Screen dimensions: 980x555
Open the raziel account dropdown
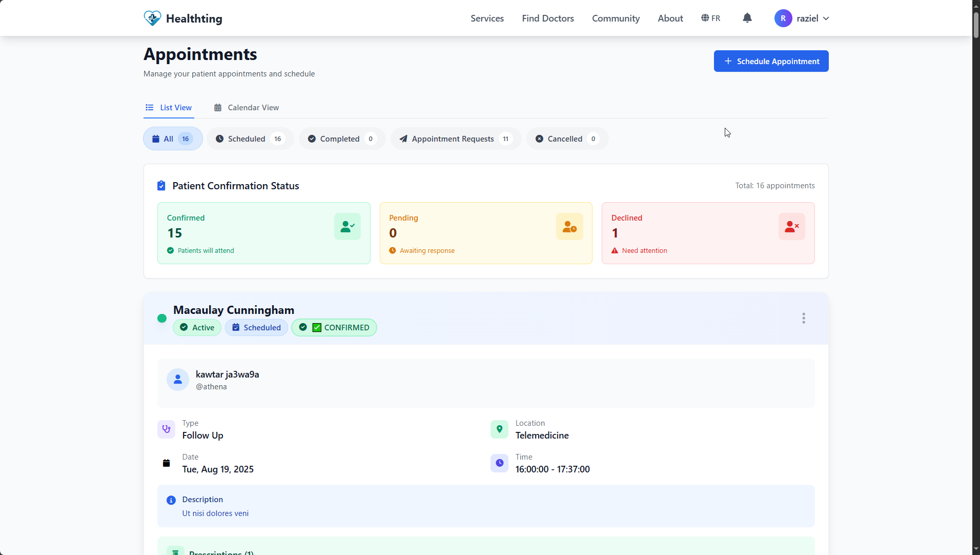pyautogui.click(x=802, y=18)
